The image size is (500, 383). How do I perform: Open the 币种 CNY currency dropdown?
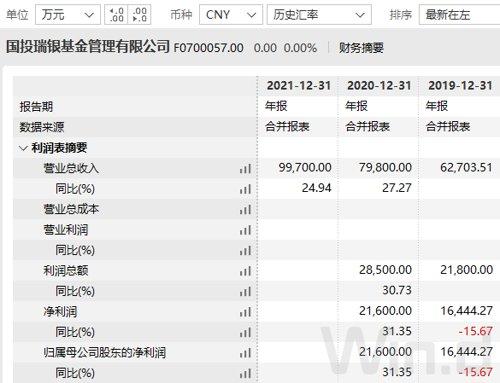click(x=231, y=15)
